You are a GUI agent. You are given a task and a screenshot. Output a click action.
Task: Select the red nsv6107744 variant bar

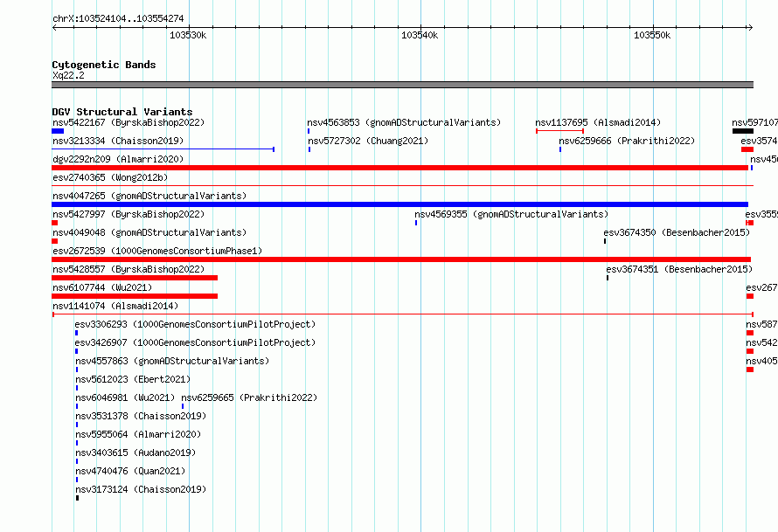pos(135,296)
